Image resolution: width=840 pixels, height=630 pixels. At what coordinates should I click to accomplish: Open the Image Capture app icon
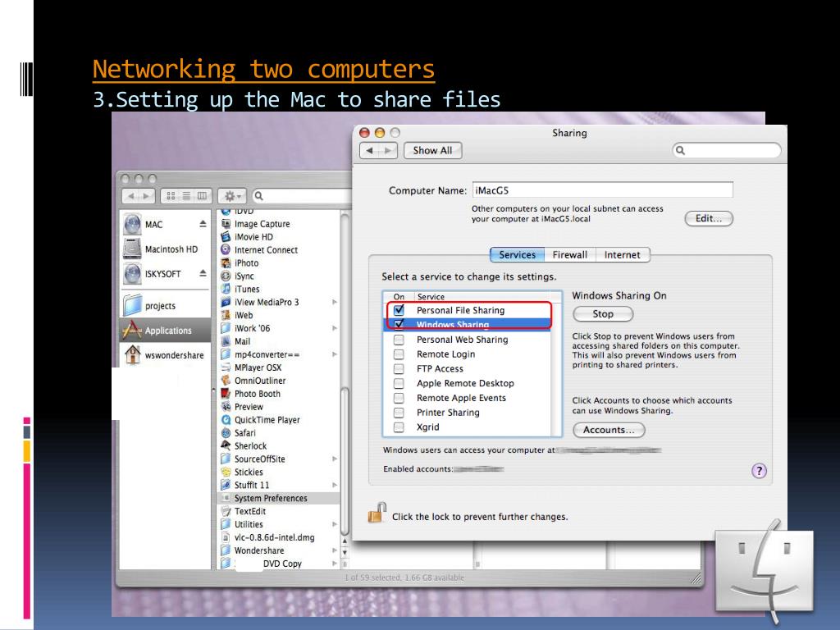coord(226,224)
